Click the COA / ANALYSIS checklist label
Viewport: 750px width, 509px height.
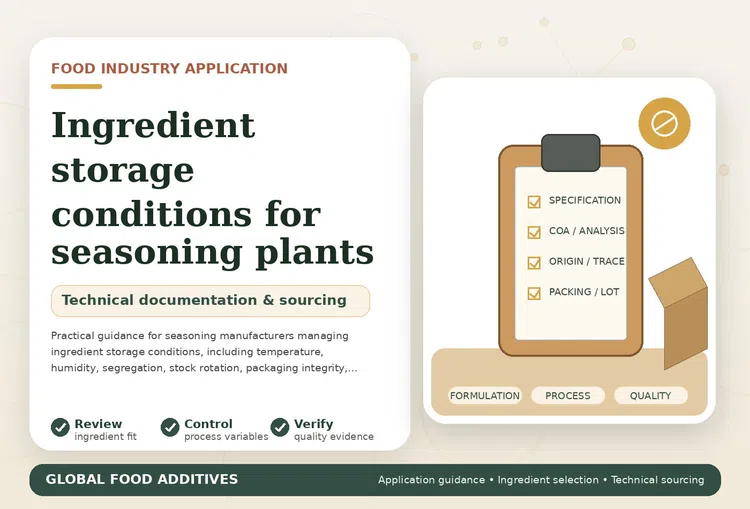586,231
